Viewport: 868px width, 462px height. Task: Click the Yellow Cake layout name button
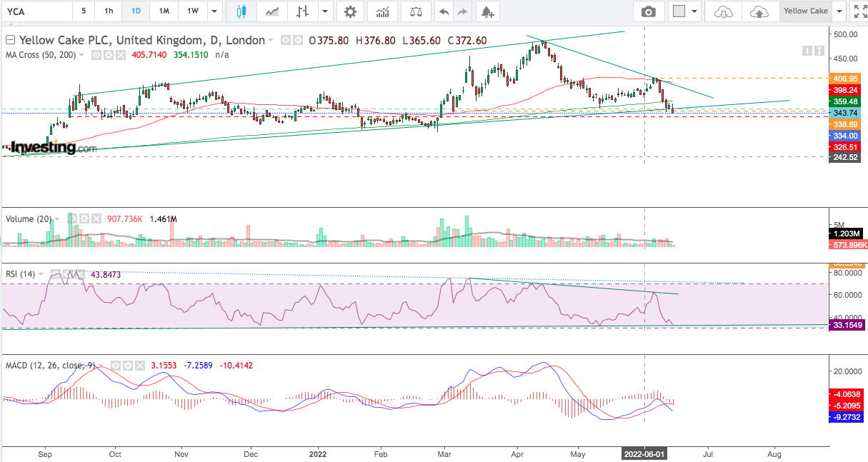click(805, 11)
